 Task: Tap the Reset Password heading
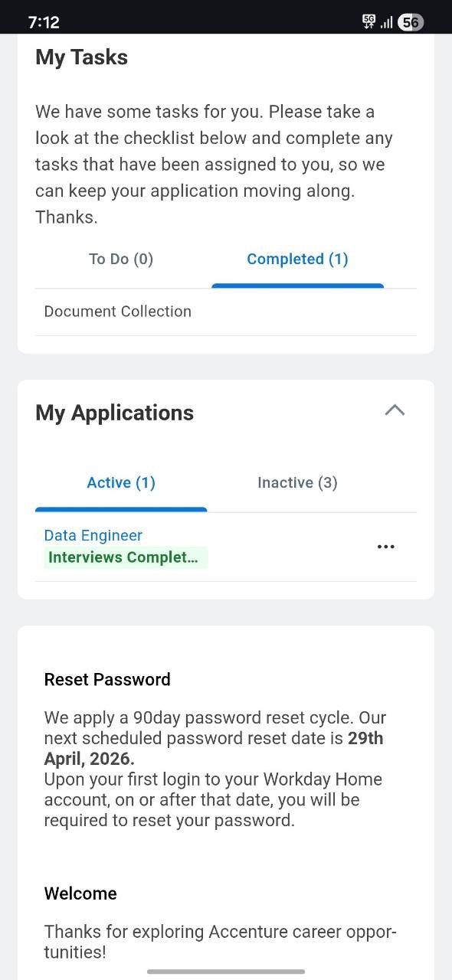click(107, 679)
